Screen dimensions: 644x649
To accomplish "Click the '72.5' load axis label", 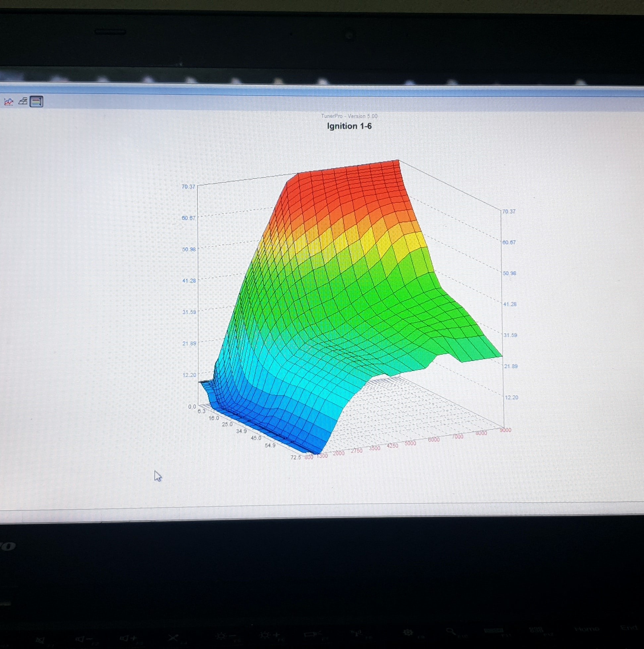I will [296, 458].
